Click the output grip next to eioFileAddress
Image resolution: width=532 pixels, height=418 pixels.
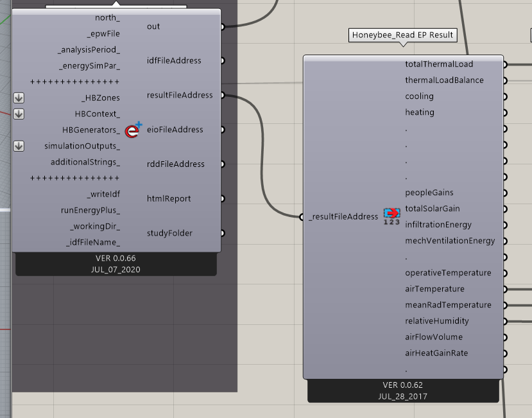click(x=223, y=130)
